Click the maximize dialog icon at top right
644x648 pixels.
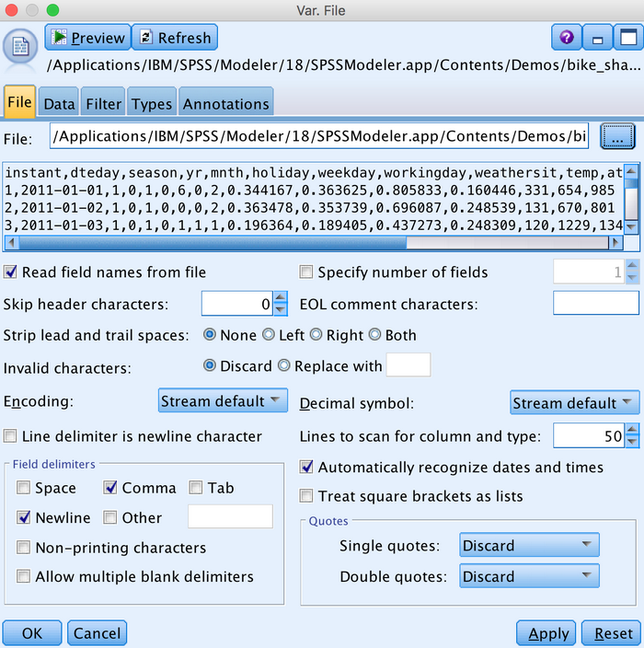[627, 38]
